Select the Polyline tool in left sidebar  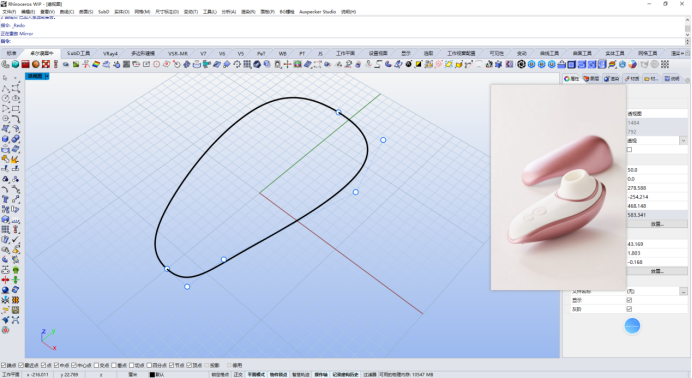pyautogui.click(x=5, y=88)
